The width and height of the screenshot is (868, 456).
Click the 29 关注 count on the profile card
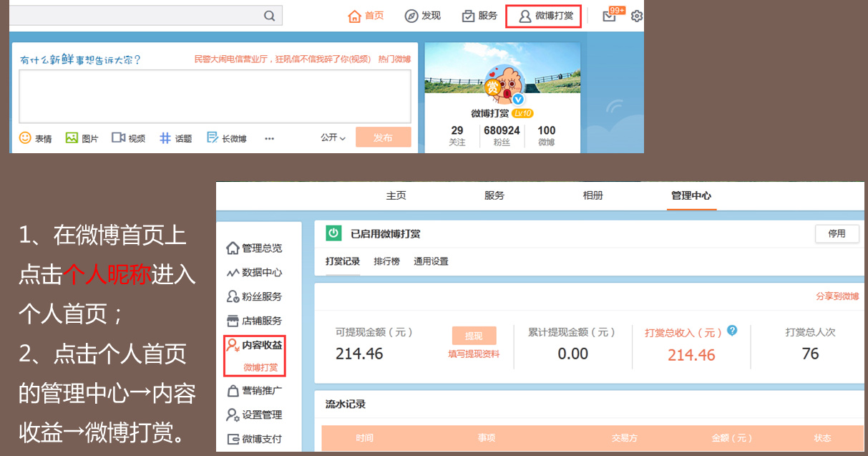pos(457,135)
